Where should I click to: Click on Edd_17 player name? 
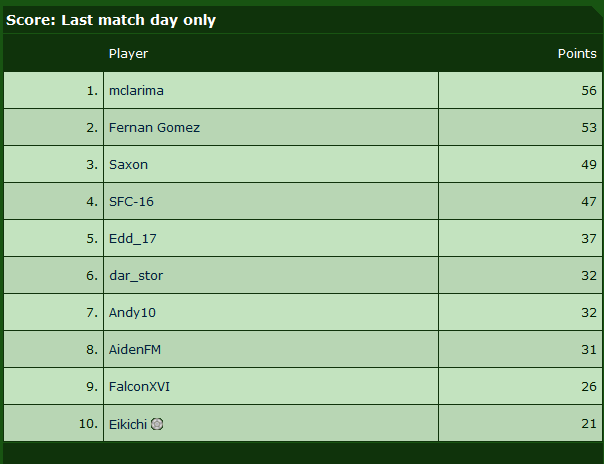pyautogui.click(x=133, y=239)
